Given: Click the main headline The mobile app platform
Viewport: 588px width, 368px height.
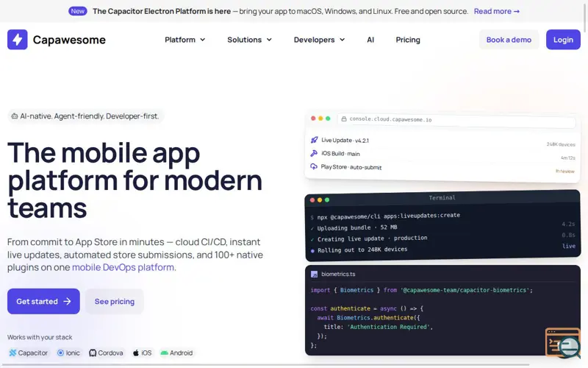Looking at the screenshot, I should pyautogui.click(x=135, y=180).
